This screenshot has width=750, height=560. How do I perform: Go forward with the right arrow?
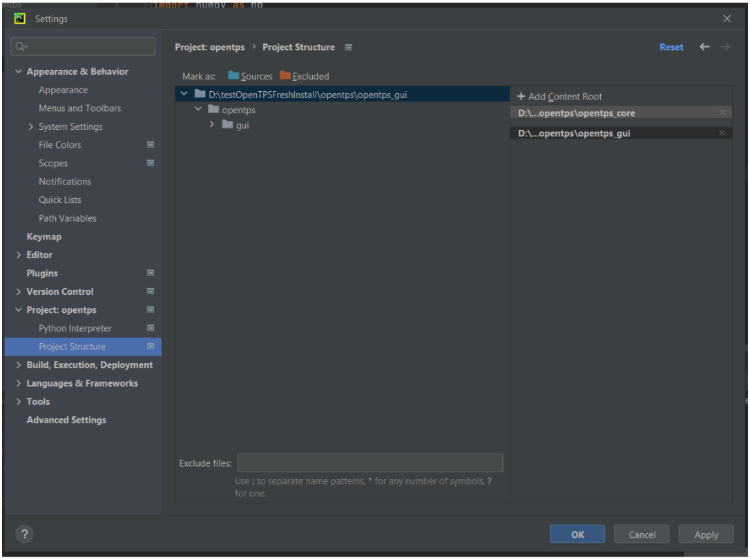point(724,47)
